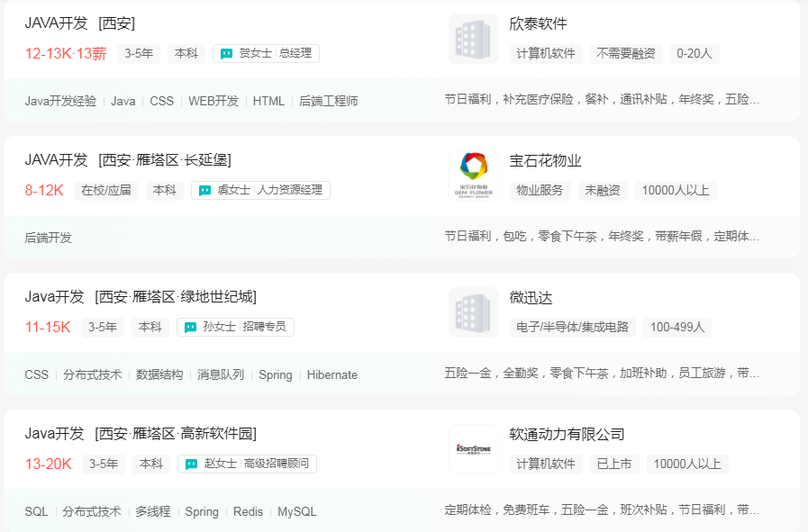Click the 8-12K salary
This screenshot has height=532, width=808.
(44, 191)
